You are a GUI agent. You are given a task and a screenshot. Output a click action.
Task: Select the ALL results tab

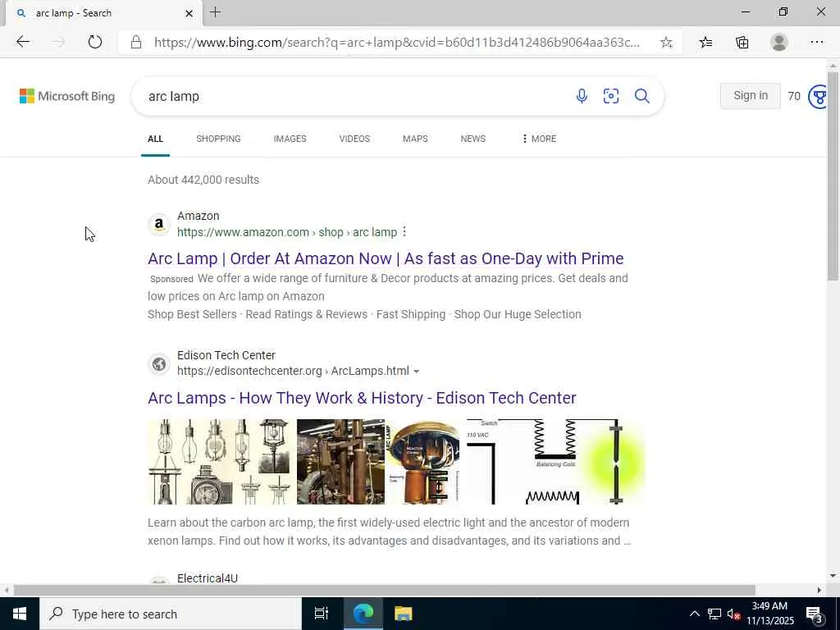(x=155, y=139)
